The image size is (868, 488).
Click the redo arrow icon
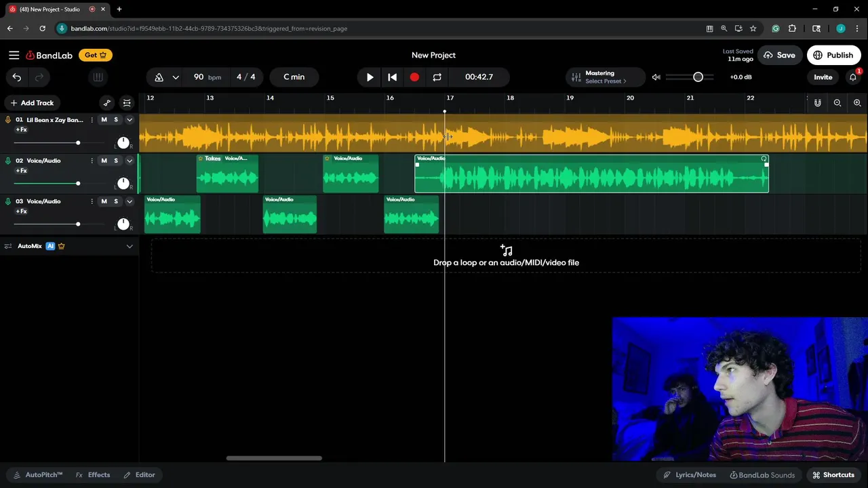click(39, 77)
